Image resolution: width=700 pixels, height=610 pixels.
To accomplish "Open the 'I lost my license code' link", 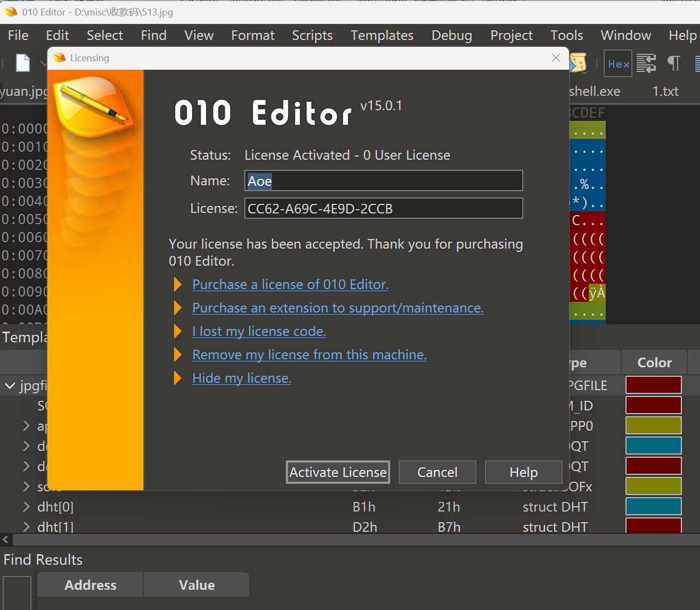I will point(259,331).
